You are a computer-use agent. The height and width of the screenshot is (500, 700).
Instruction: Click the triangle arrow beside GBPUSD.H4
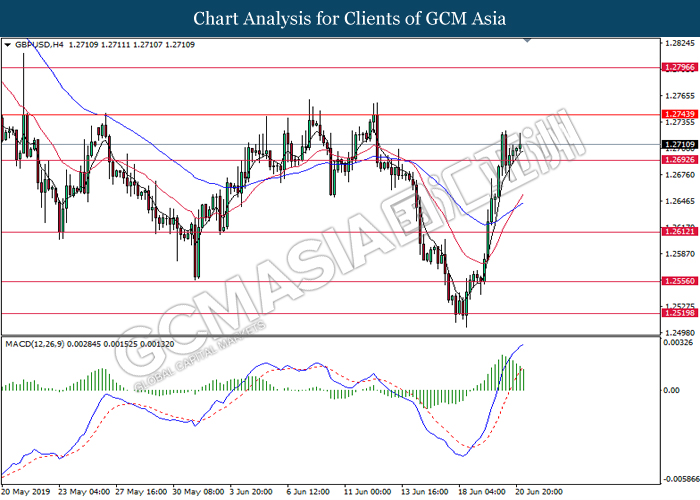pos(8,46)
